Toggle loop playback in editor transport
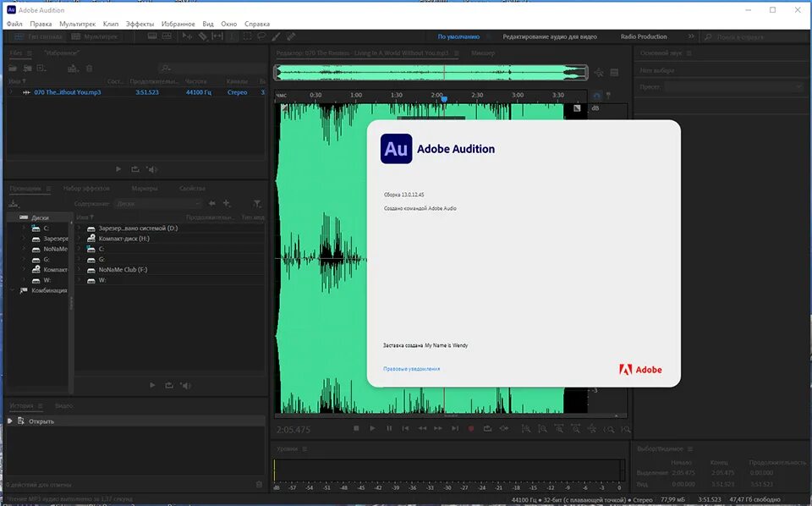The height and width of the screenshot is (506, 812). tap(487, 428)
